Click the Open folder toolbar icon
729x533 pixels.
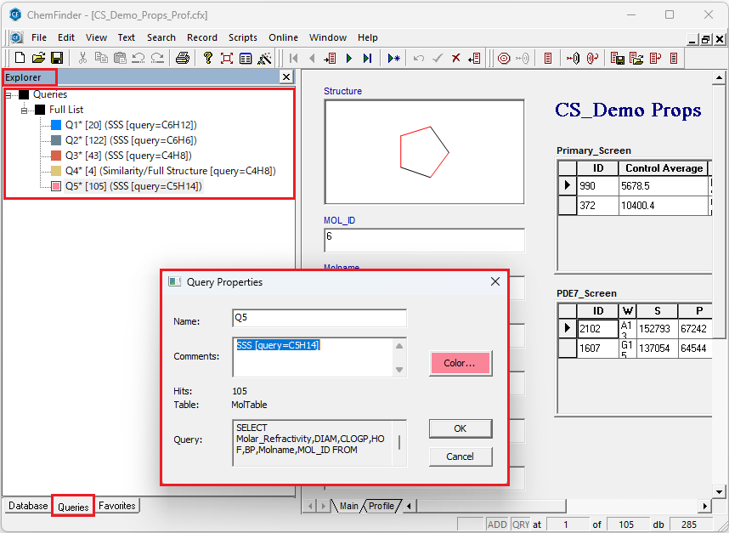coord(38,59)
